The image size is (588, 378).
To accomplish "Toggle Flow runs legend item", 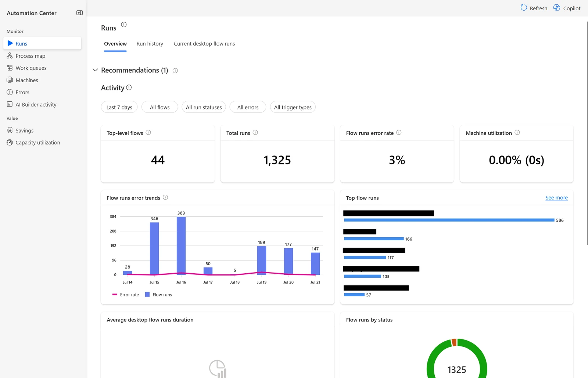I will [158, 295].
